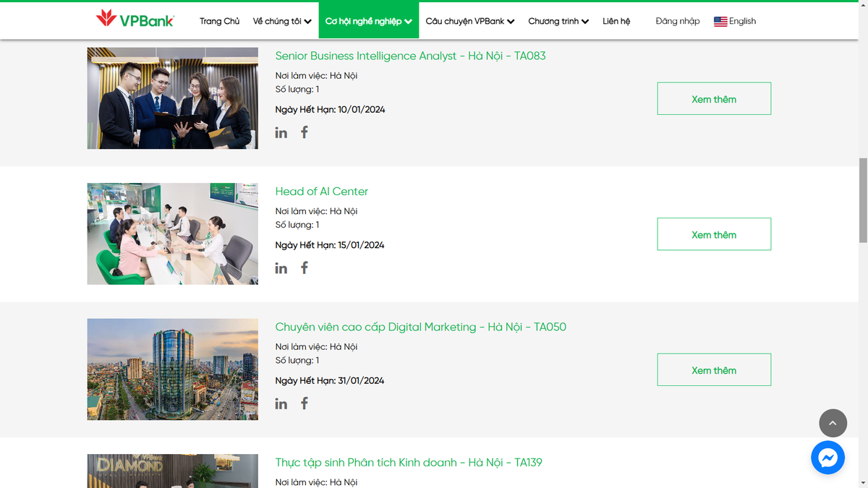Expand the Chương trình menu
Screen dimensions: 868x488
[x=558, y=21]
